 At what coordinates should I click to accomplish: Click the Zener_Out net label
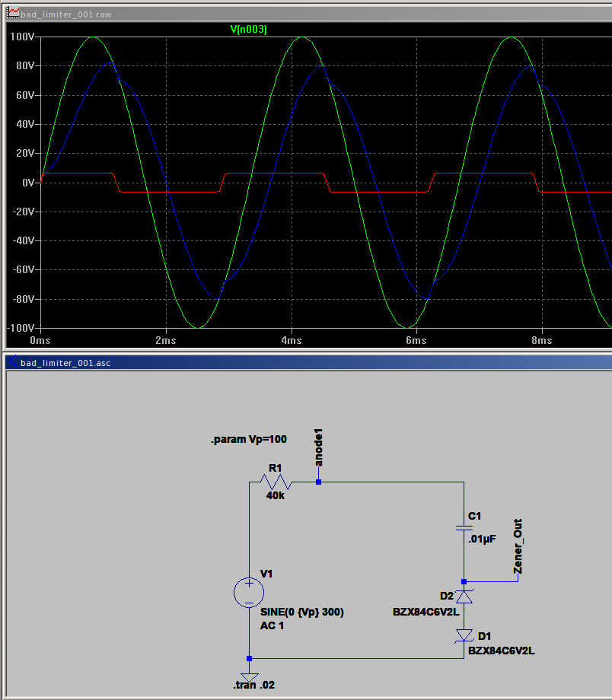click(518, 546)
